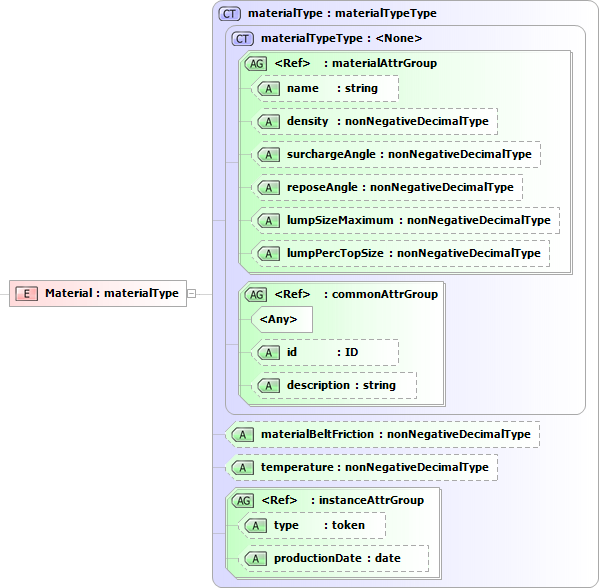
Task: Click the A icon next to density
Action: click(269, 121)
